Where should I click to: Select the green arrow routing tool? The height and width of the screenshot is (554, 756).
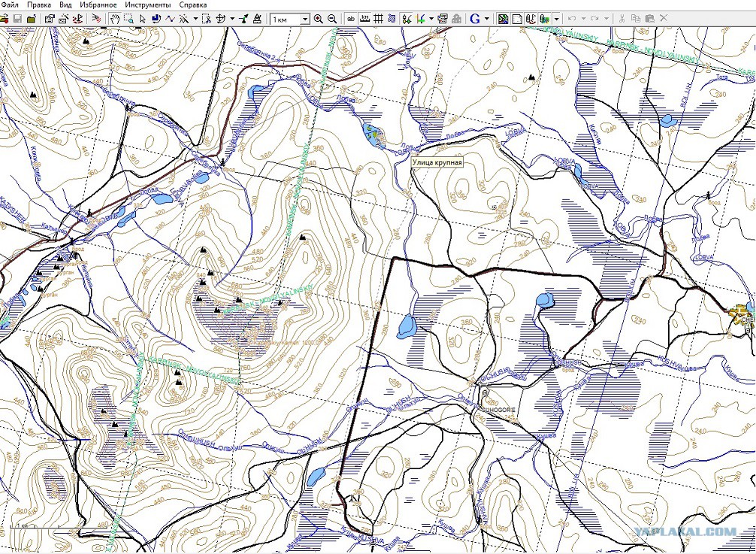point(244,19)
